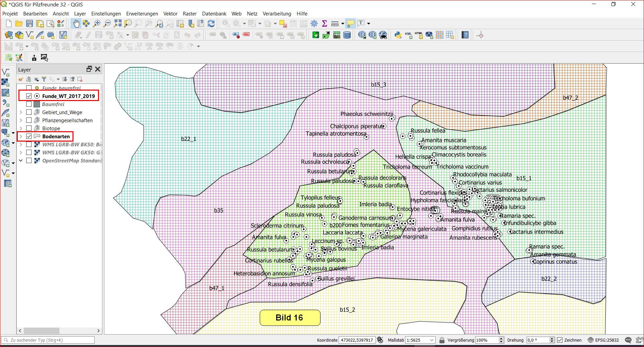Toggle the Zeichnen render checkbox
The image size is (644, 347).
coord(560,340)
